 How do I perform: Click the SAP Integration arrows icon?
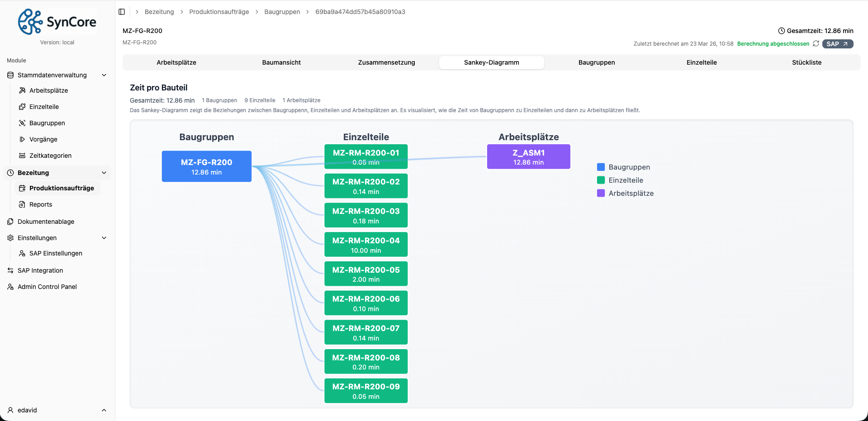click(x=10, y=270)
